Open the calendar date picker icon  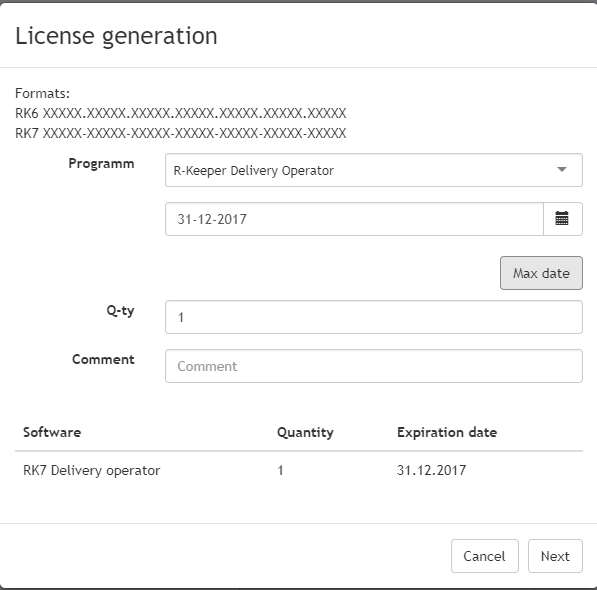point(562,219)
